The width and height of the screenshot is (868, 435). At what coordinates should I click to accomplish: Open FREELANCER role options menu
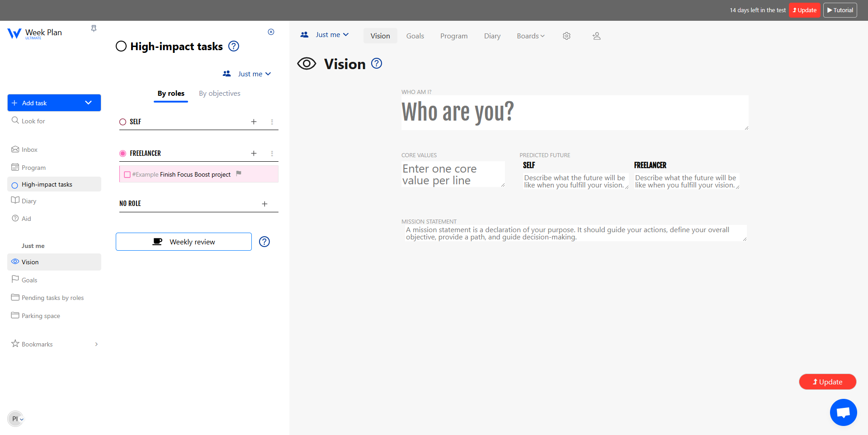pyautogui.click(x=272, y=154)
